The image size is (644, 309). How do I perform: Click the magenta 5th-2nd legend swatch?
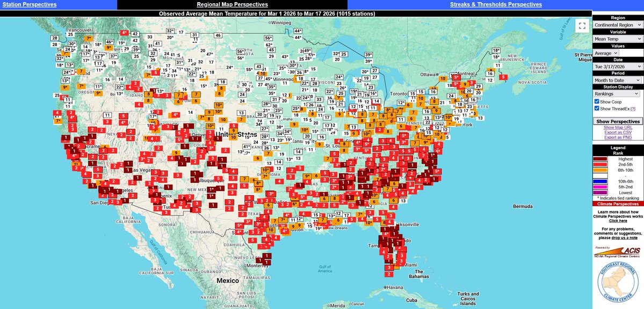(x=601, y=187)
